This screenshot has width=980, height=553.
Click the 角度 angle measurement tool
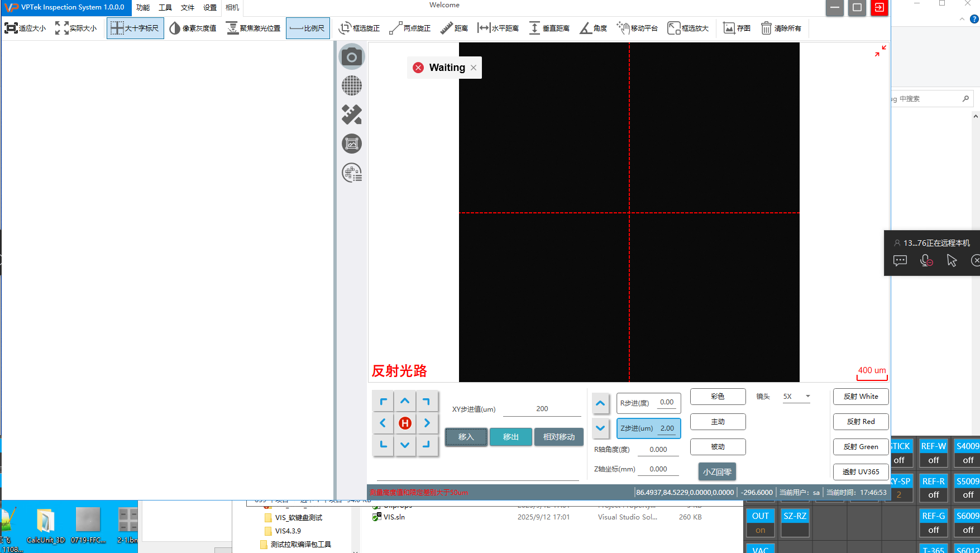point(593,28)
